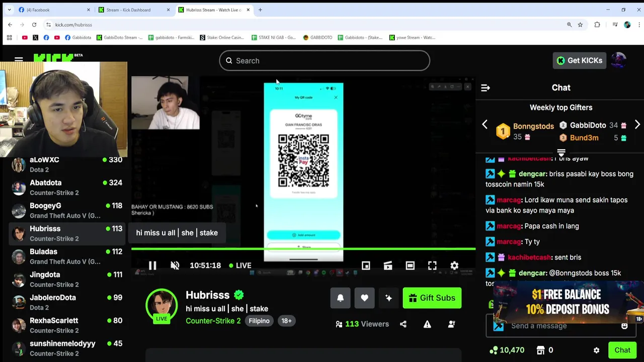644x362 pixels.
Task: Click the Get KICKs button
Action: [579, 60]
